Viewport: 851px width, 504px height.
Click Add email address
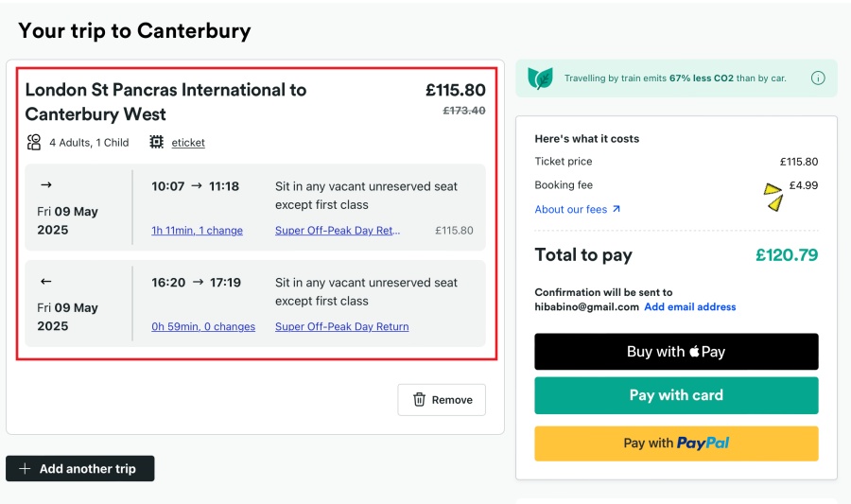pos(690,307)
